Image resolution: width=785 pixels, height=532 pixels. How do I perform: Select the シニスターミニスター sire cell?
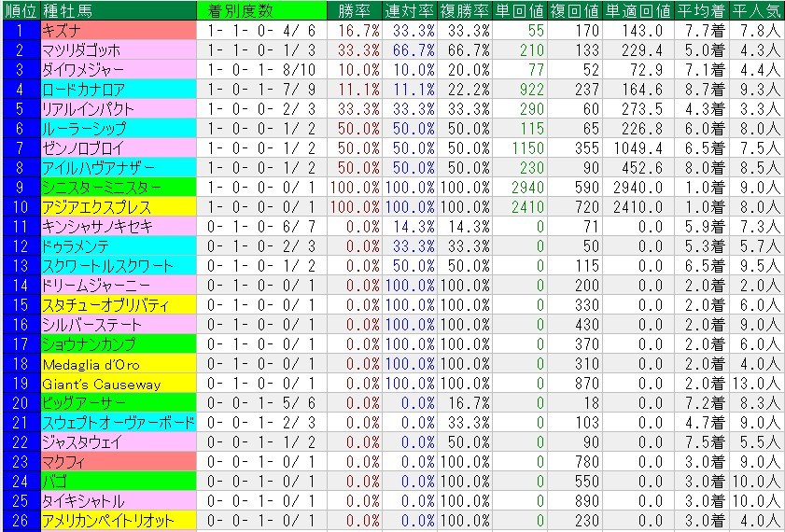(x=119, y=188)
